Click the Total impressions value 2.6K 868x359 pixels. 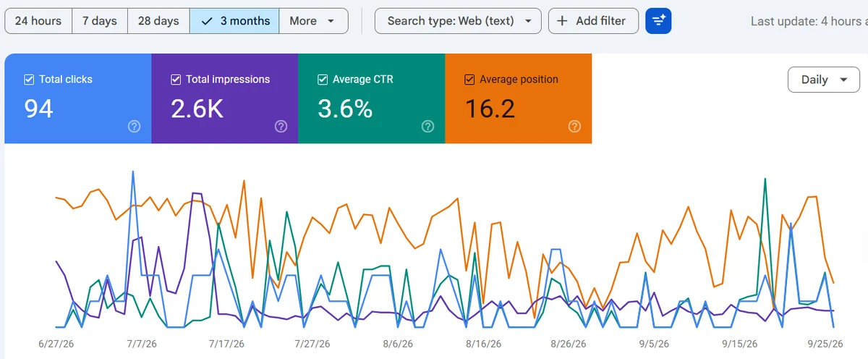[x=197, y=109]
